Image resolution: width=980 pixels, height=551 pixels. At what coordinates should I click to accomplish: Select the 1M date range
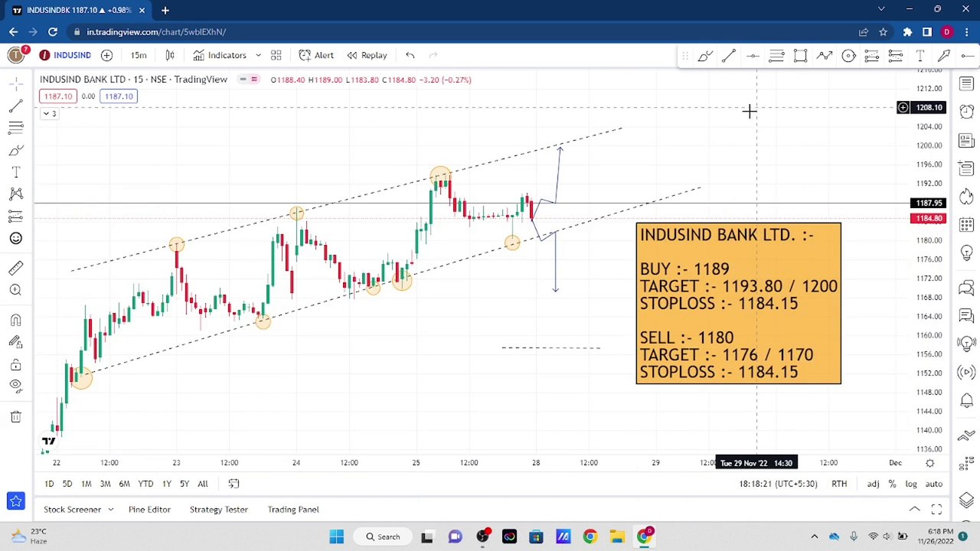pyautogui.click(x=87, y=484)
